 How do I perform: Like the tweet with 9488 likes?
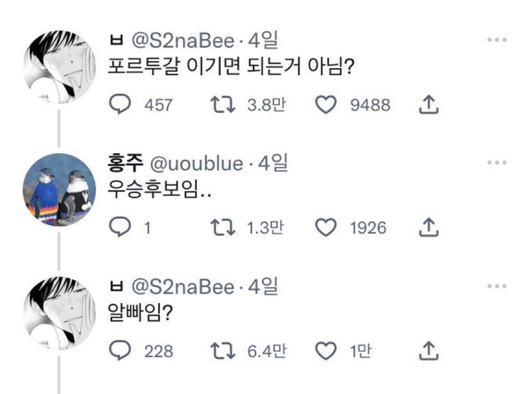coord(328,104)
